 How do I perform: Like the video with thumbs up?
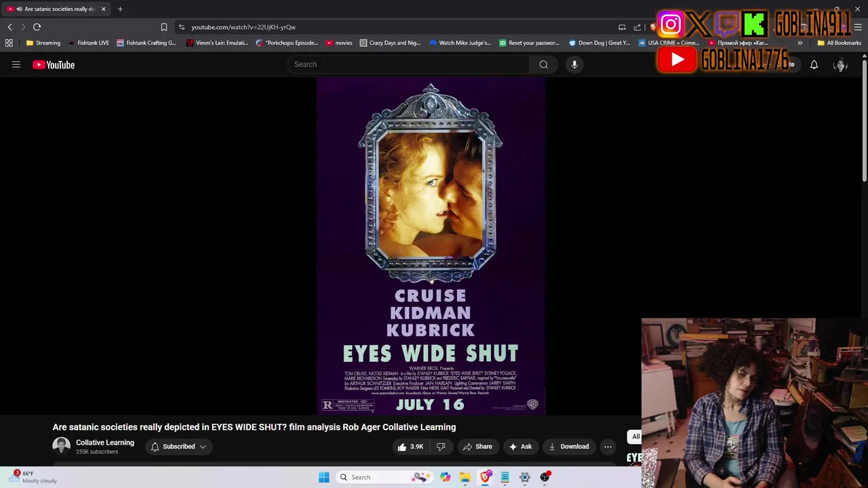pos(410,447)
